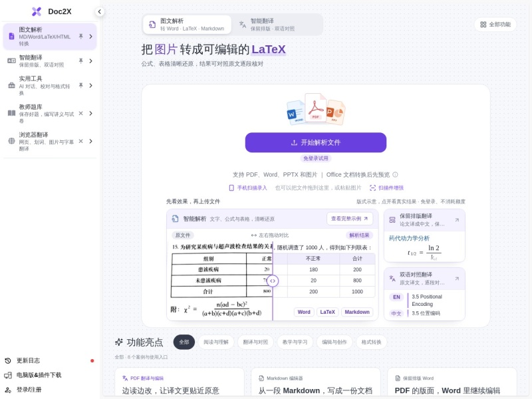This screenshot has height=399, width=532.
Task: Click the 电脑版 download device icon
Action: coord(8,375)
